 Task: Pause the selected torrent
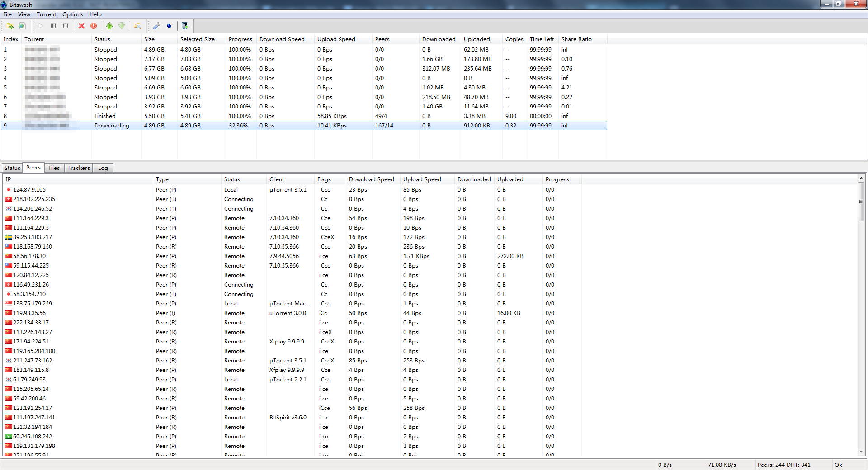click(x=53, y=26)
